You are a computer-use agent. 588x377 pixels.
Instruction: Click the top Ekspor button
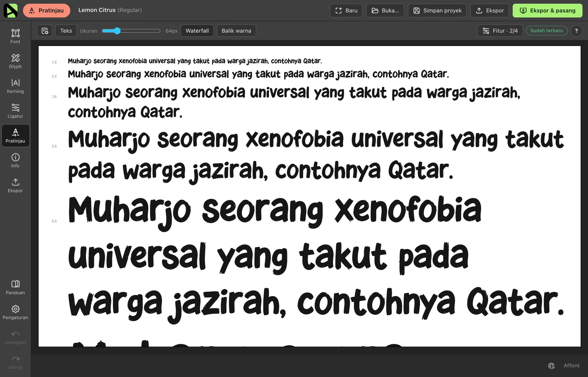pyautogui.click(x=490, y=11)
